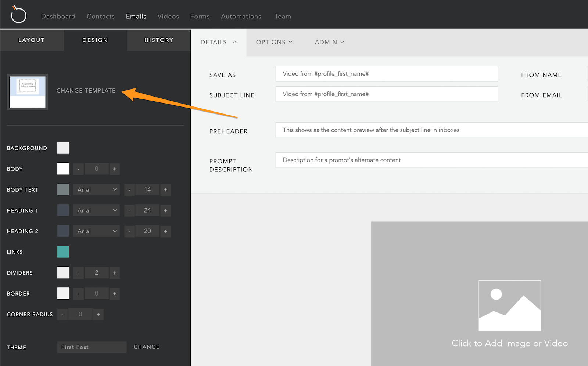Click the CHANGE TEMPLATE link
Screen dimensions: 588x366
tap(86, 91)
